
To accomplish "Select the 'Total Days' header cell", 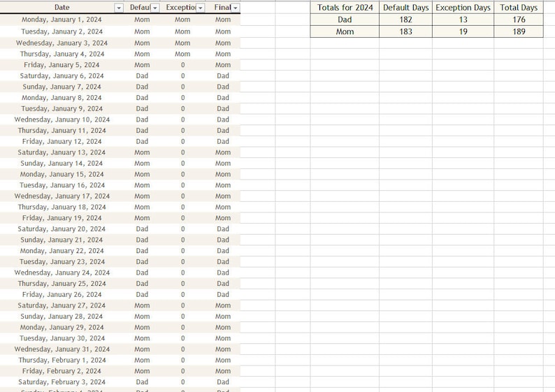I will (519, 8).
